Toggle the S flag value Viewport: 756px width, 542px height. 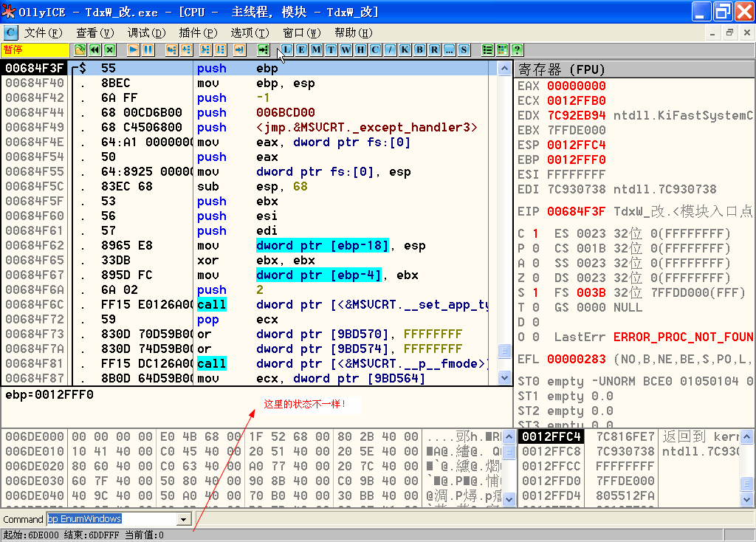(x=535, y=292)
